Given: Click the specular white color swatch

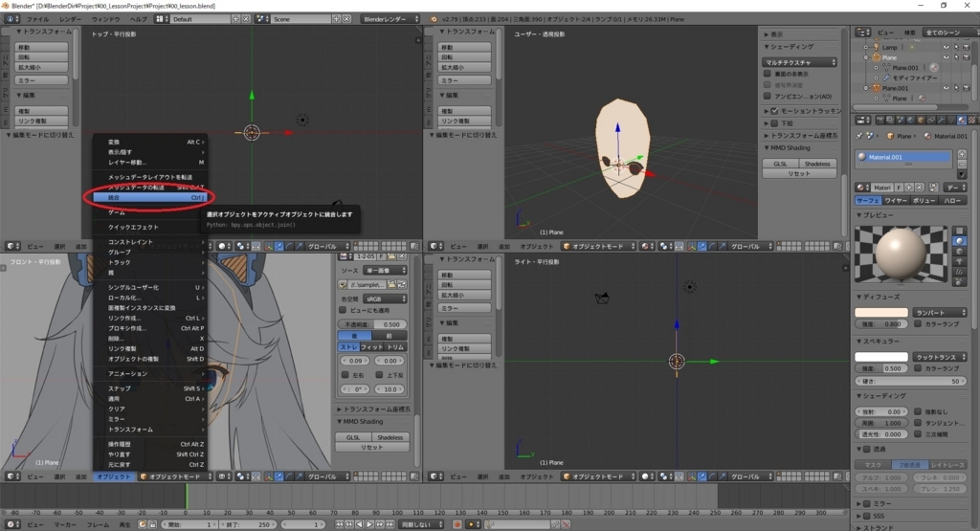Looking at the screenshot, I should coord(881,357).
